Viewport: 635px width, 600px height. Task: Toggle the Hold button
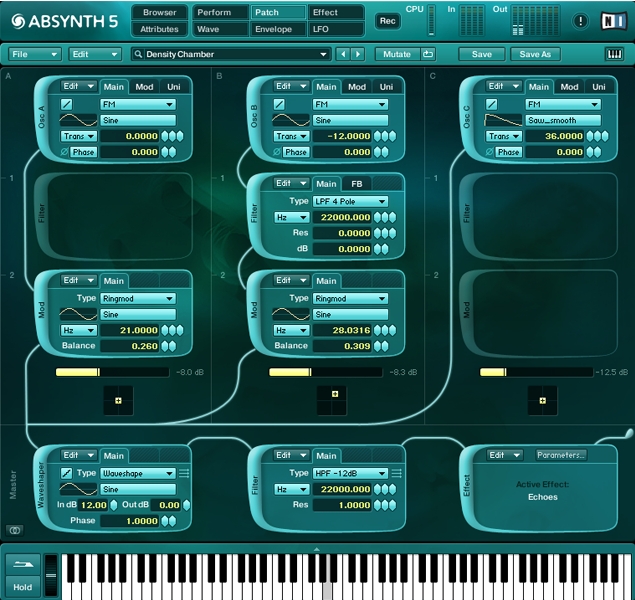click(x=23, y=587)
